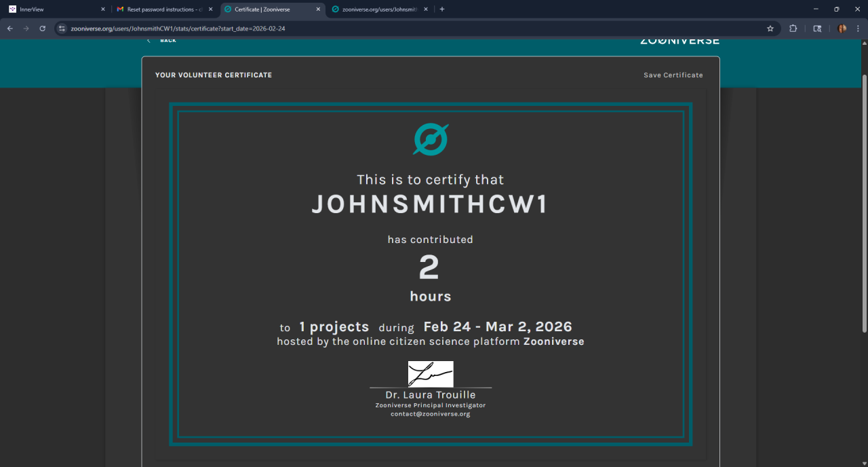868x467 pixels.
Task: Click the 'Feb 24 - Mar 2, 2026' date range
Action: point(498,327)
